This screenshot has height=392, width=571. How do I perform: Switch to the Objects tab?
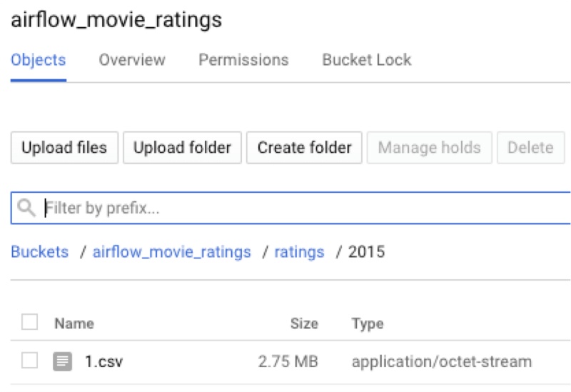tap(39, 60)
